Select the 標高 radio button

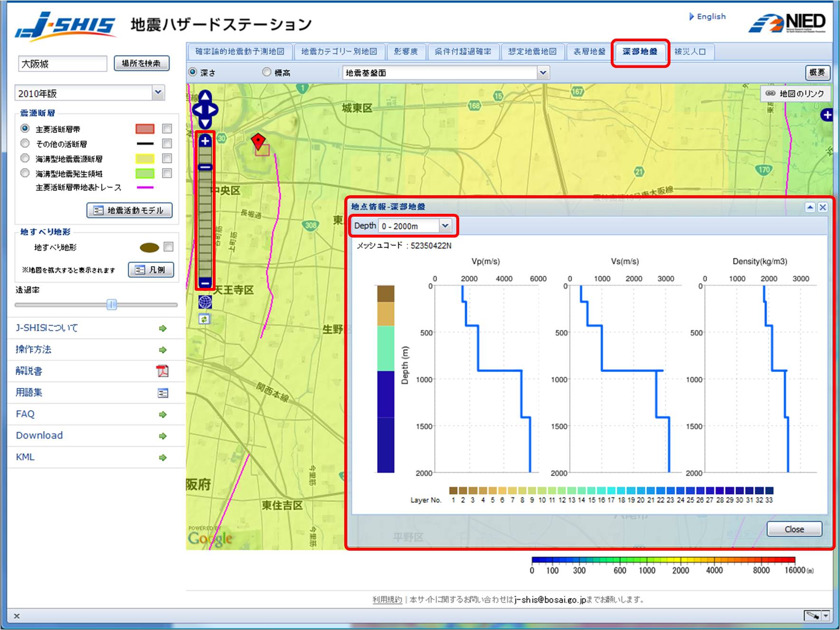click(x=266, y=71)
